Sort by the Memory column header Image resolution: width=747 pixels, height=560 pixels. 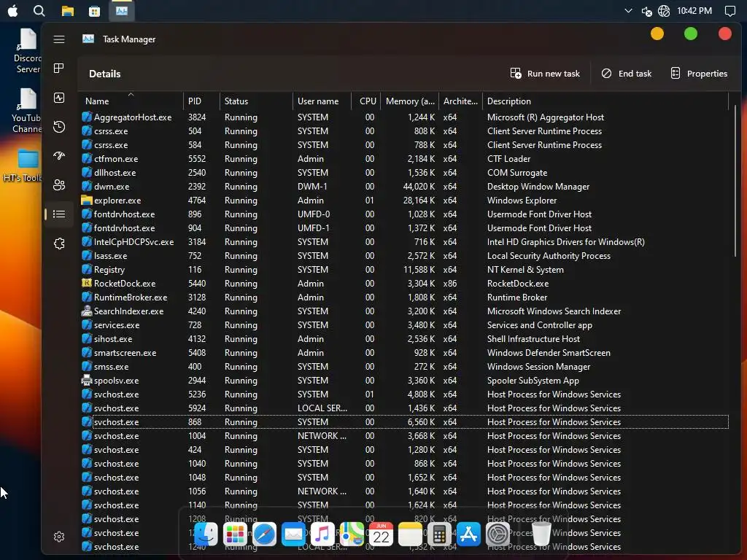[x=410, y=101]
